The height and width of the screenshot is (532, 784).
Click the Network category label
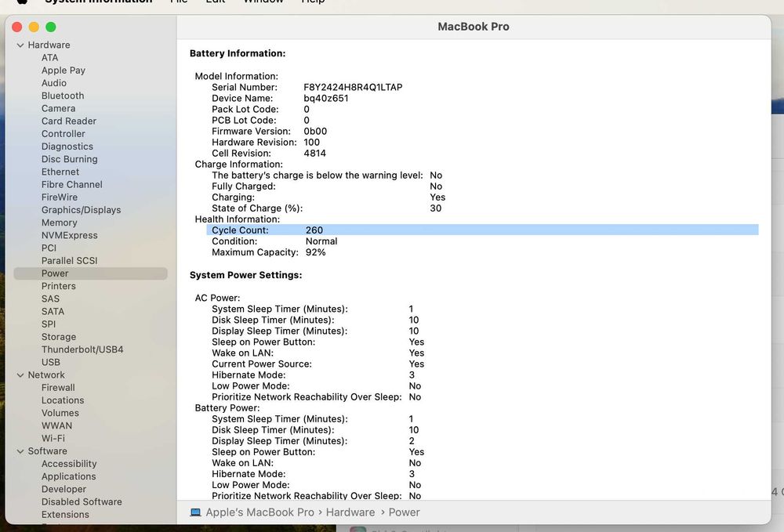(x=46, y=375)
